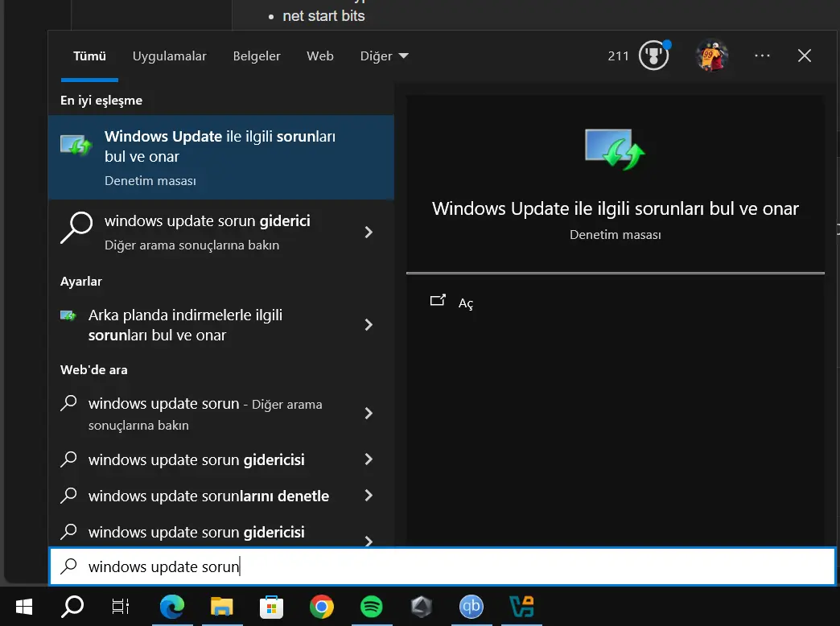840x626 pixels.
Task: Click the Windows Update icon in best match
Action: click(x=76, y=145)
